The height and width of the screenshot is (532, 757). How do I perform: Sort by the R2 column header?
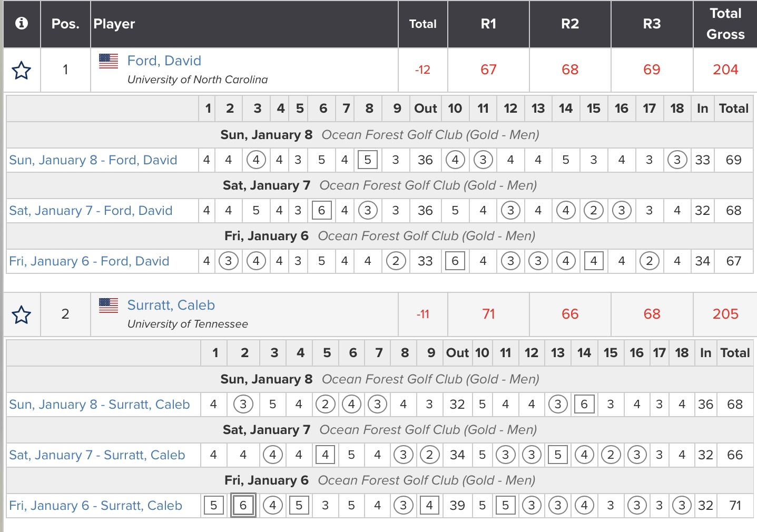click(570, 24)
